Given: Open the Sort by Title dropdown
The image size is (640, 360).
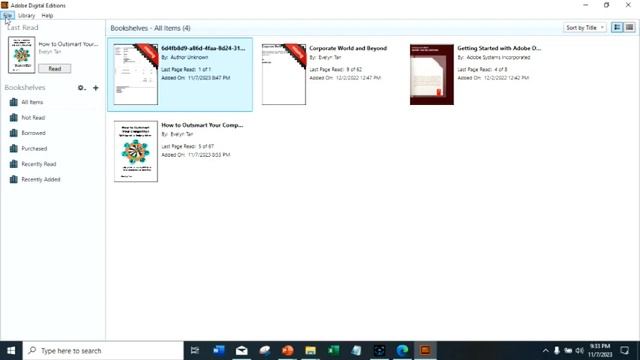Looking at the screenshot, I should click(584, 28).
